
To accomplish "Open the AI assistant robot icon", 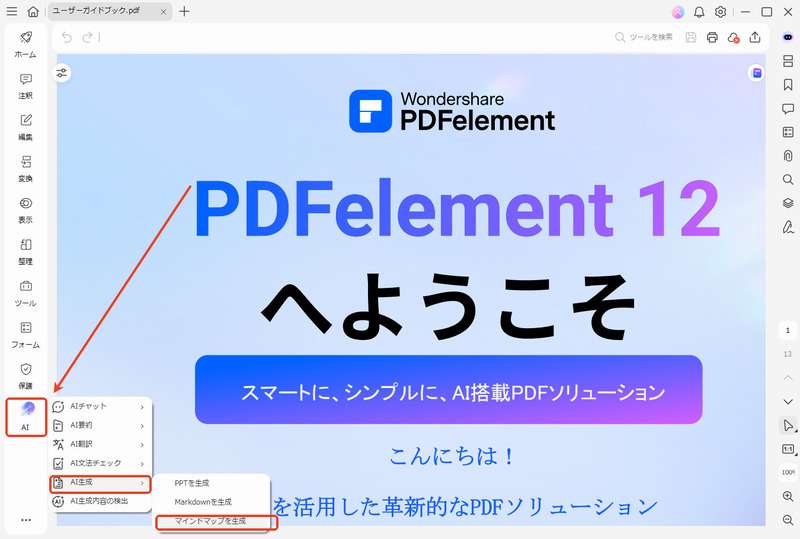I will pyautogui.click(x=788, y=37).
